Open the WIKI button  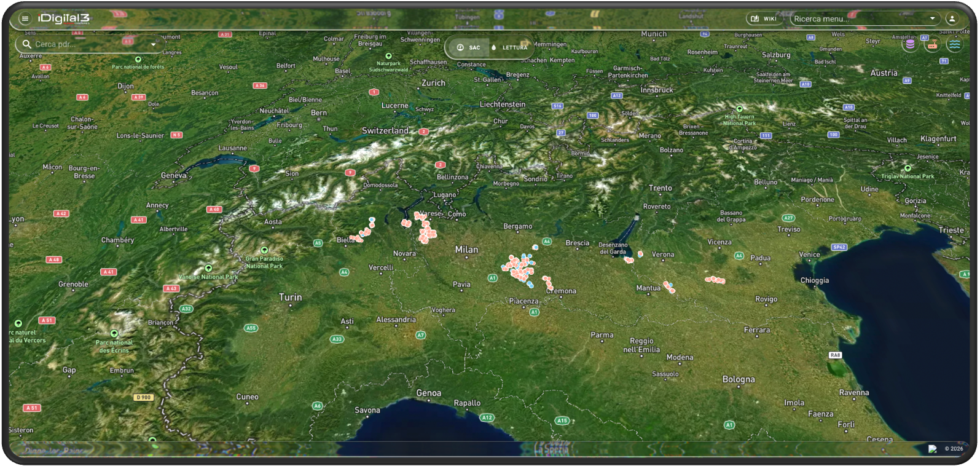pyautogui.click(x=764, y=18)
